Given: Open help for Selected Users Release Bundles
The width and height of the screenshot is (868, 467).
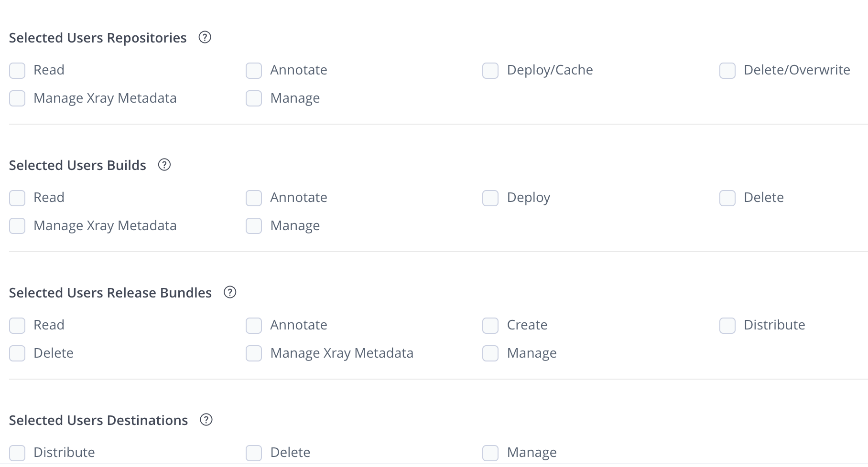Looking at the screenshot, I should point(230,293).
